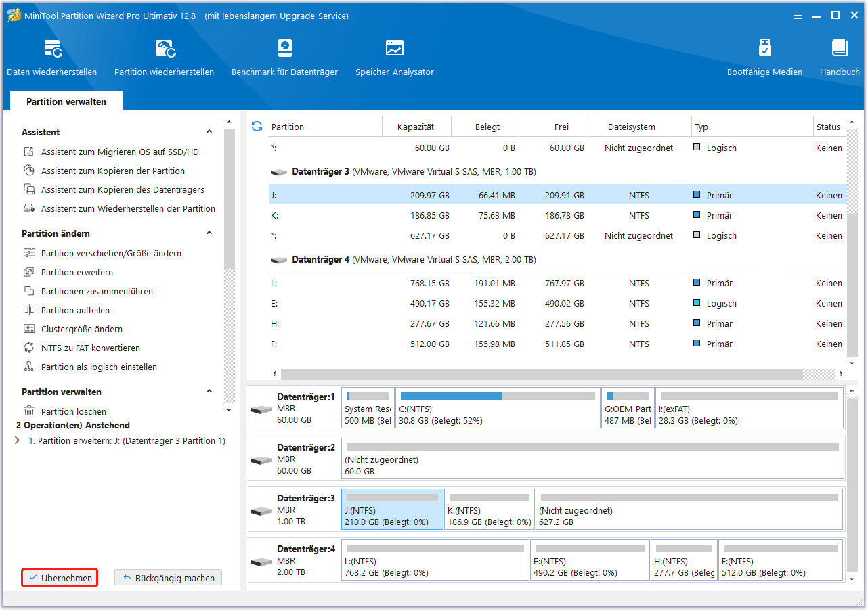The width and height of the screenshot is (868, 611).
Task: Choose Partition aufteilen
Action: pyautogui.click(x=75, y=311)
